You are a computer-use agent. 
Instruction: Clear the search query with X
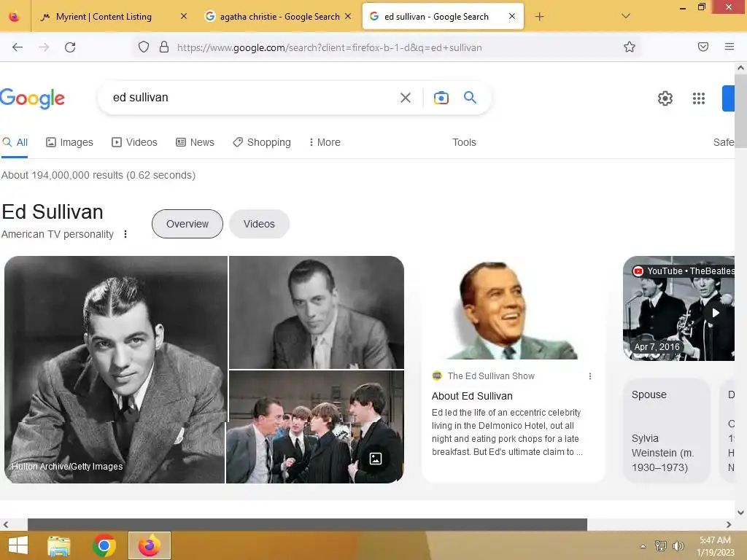[x=406, y=98]
